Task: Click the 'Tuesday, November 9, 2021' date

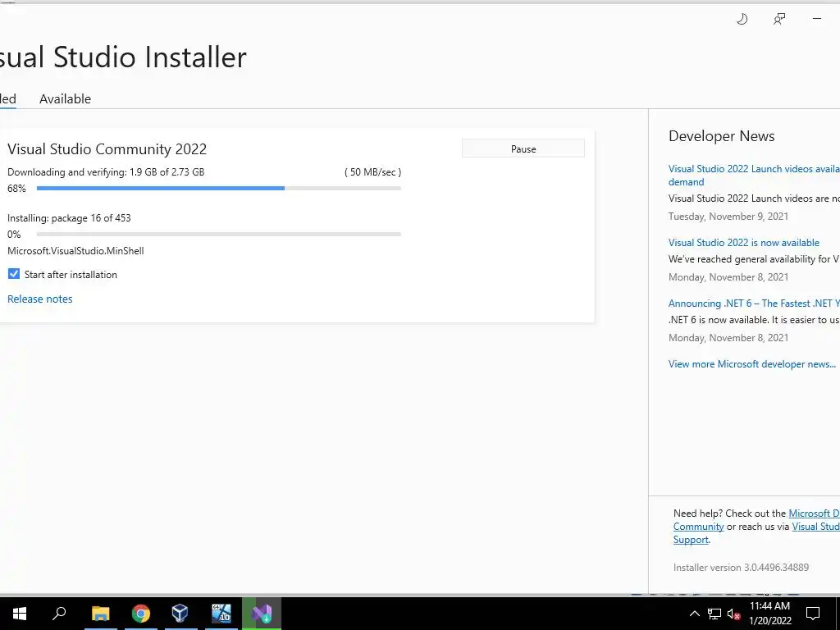Action: click(728, 217)
